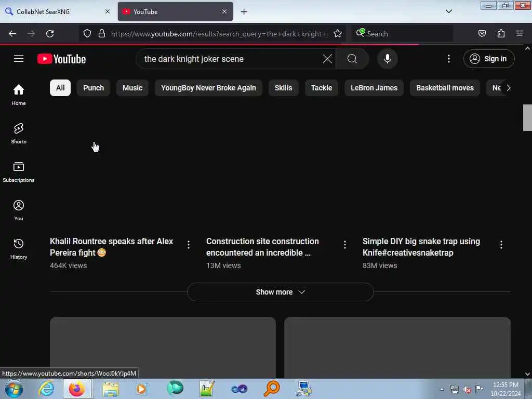
Task: Open options for Construction site short
Action: (345, 245)
